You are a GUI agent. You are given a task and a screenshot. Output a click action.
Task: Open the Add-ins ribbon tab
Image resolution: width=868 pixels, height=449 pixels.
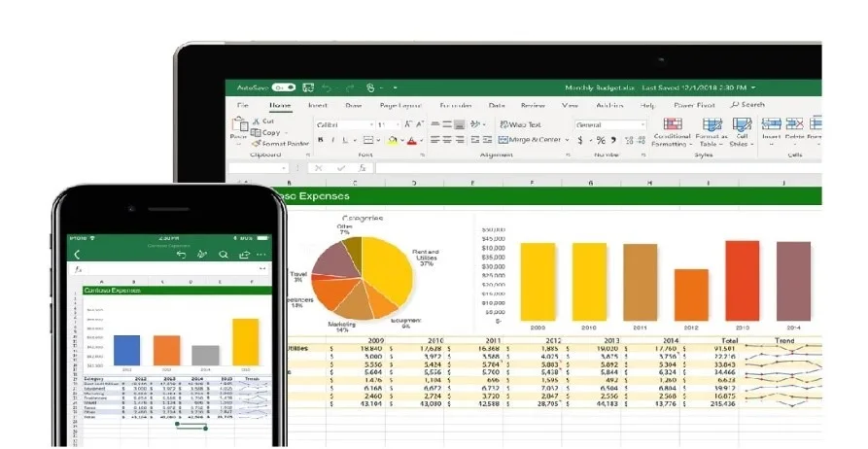[x=609, y=105]
